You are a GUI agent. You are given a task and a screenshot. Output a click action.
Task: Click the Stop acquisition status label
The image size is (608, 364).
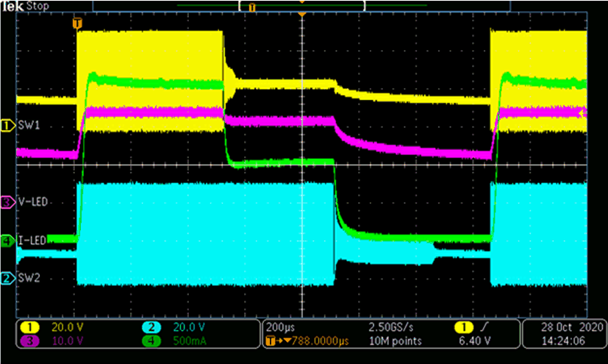click(x=37, y=6)
